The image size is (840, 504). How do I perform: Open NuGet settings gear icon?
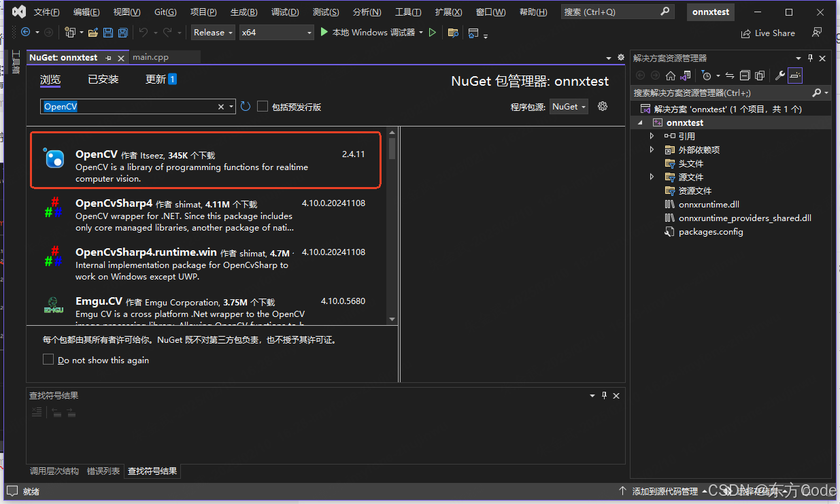coord(602,106)
